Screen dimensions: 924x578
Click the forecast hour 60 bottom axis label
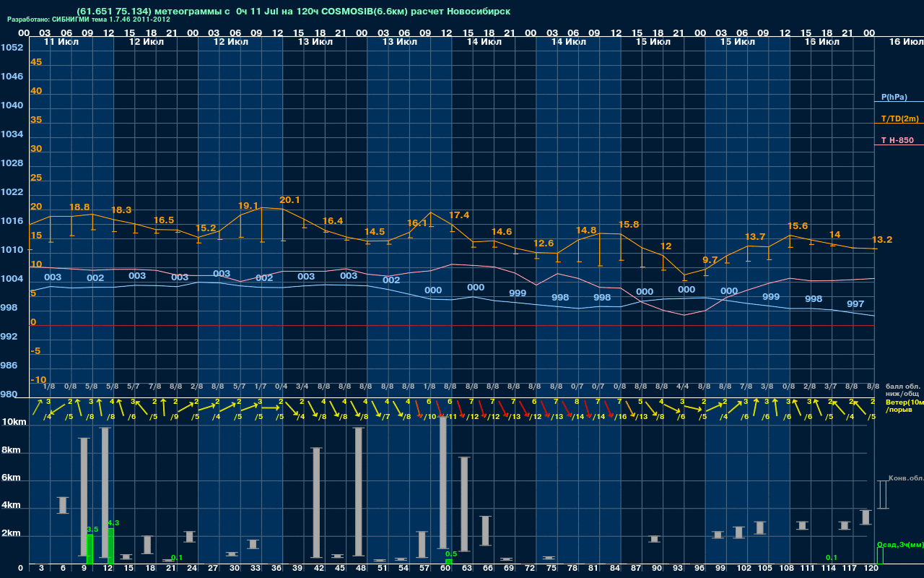[445, 569]
